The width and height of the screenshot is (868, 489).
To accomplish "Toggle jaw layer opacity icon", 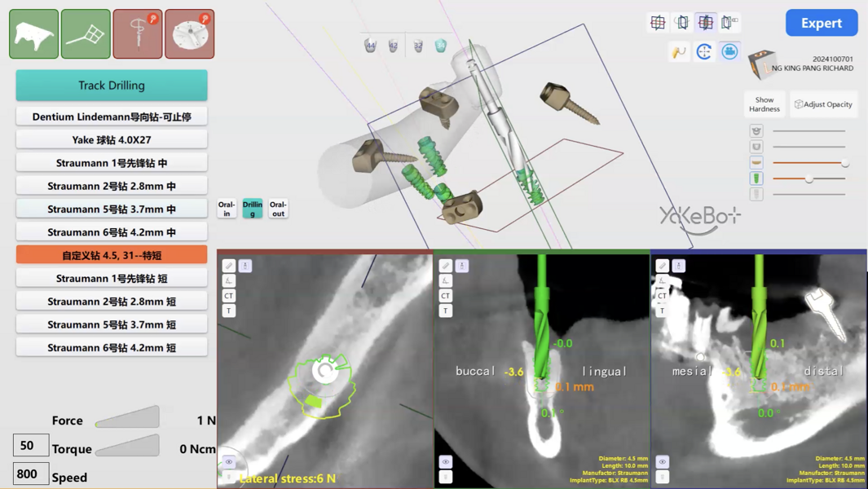I will coord(756,147).
